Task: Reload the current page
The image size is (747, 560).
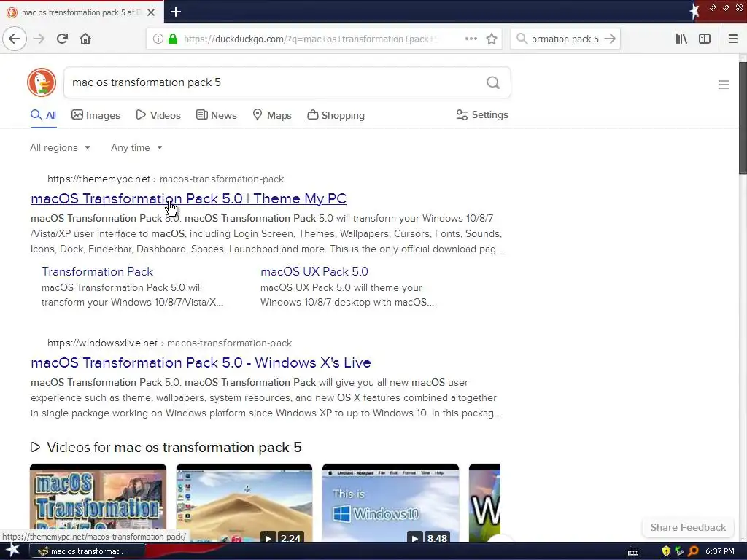Action: [x=62, y=39]
